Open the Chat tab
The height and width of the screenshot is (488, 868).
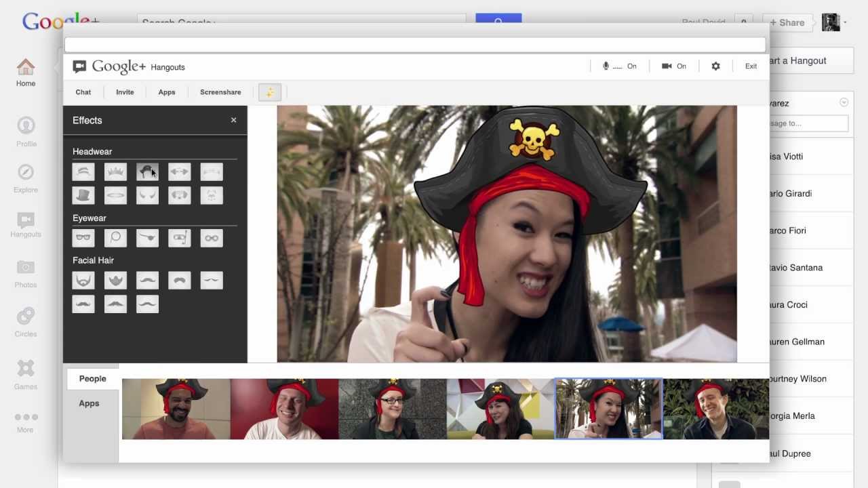(x=83, y=92)
